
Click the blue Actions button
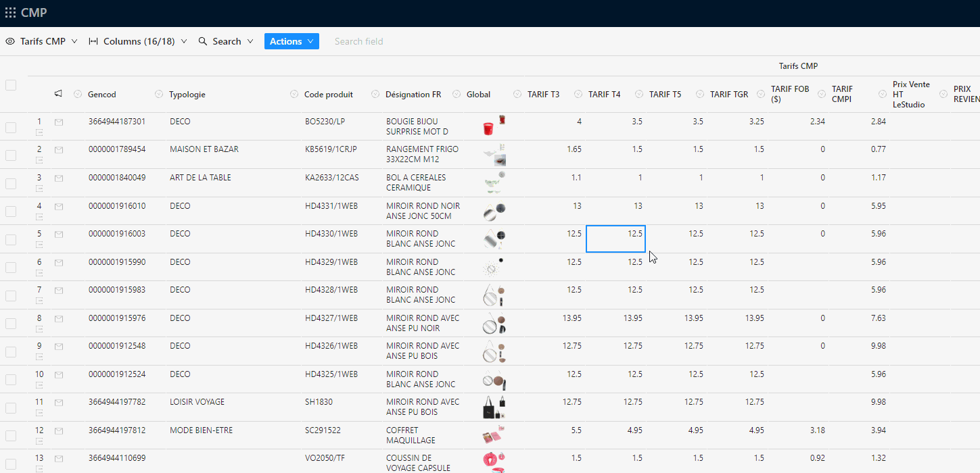[291, 41]
